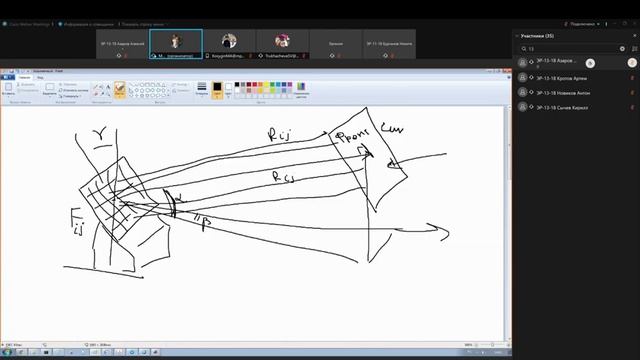Click the avatar icon of Сычев Кирилл row
Screen dimensions: 640x360
[x=522, y=107]
